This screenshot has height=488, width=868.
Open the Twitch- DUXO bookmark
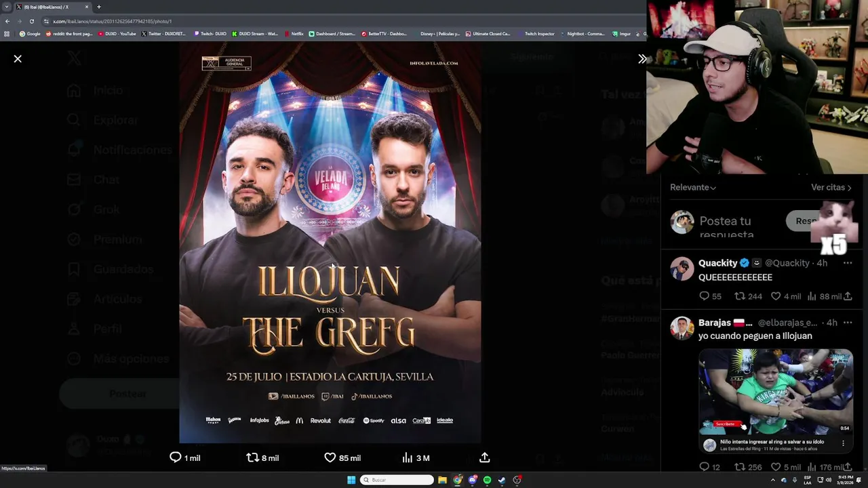[x=210, y=34]
